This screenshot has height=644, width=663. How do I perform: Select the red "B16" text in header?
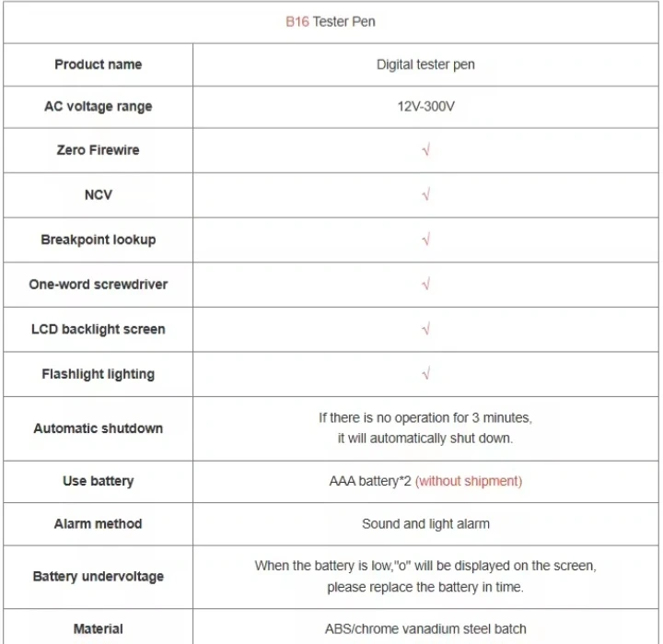coord(297,21)
